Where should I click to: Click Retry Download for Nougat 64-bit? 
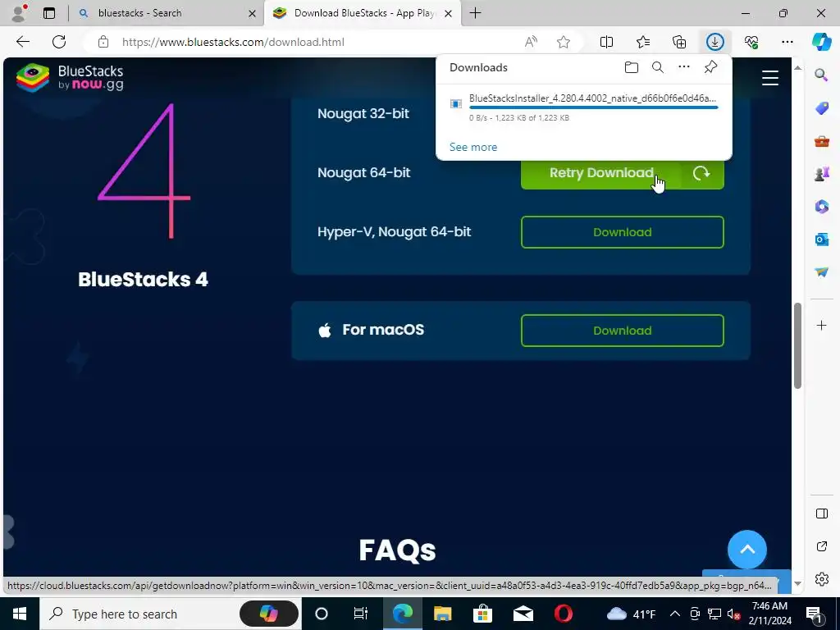click(622, 173)
